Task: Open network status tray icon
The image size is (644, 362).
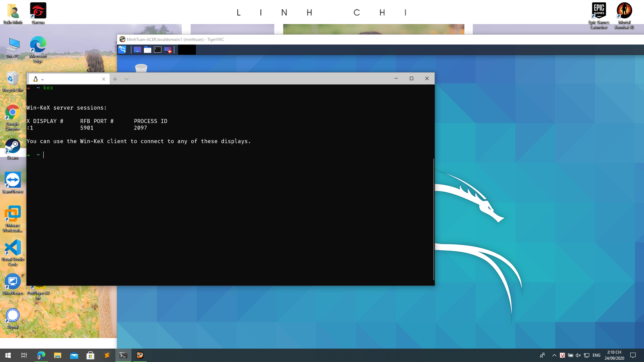Action: coord(587,355)
